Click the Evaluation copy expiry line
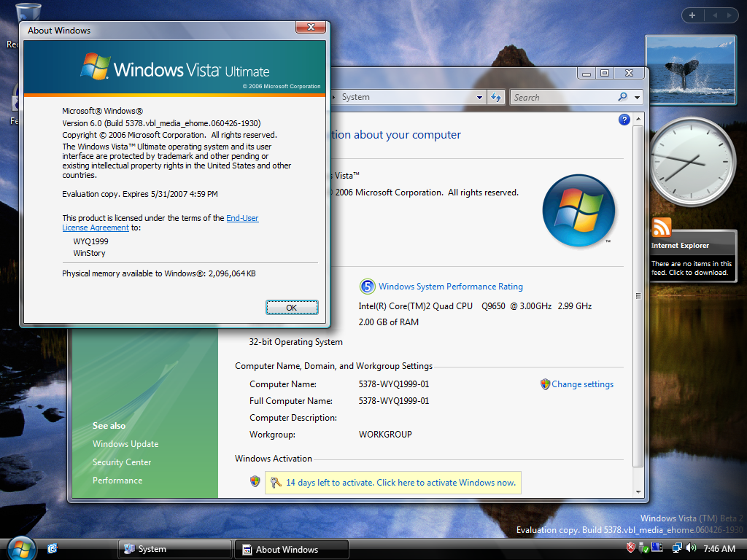Screen dimensions: 747x560 (139, 194)
